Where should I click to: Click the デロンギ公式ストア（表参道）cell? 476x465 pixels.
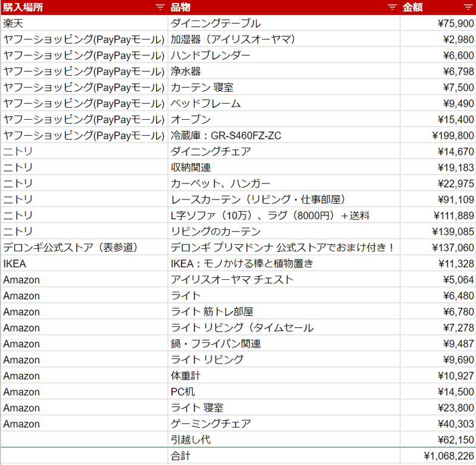(x=84, y=248)
